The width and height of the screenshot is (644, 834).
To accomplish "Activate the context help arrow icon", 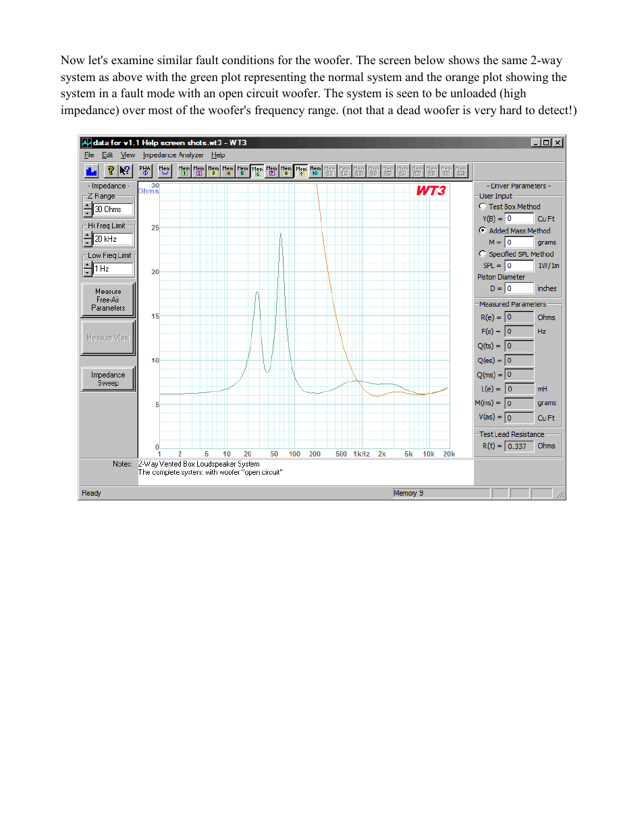I will tap(125, 171).
